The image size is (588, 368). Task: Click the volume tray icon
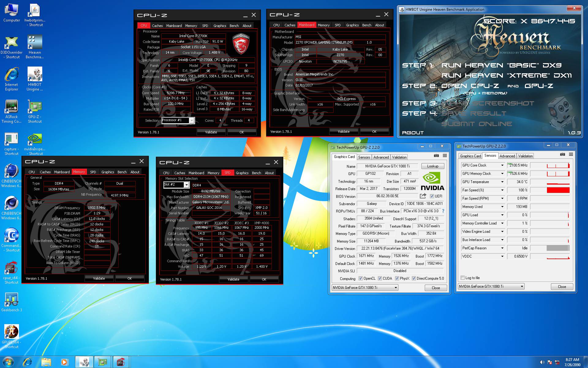coord(542,362)
